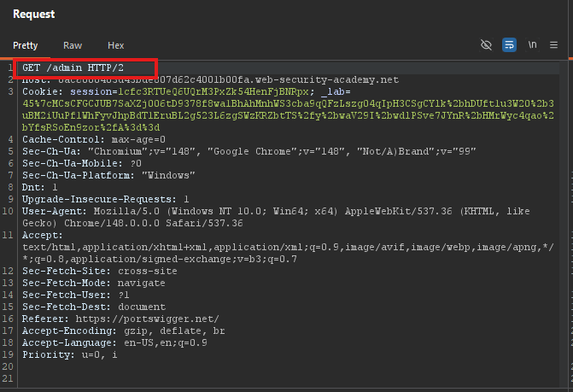573x392 pixels.
Task: Click the Host header line
Action: 210,79
